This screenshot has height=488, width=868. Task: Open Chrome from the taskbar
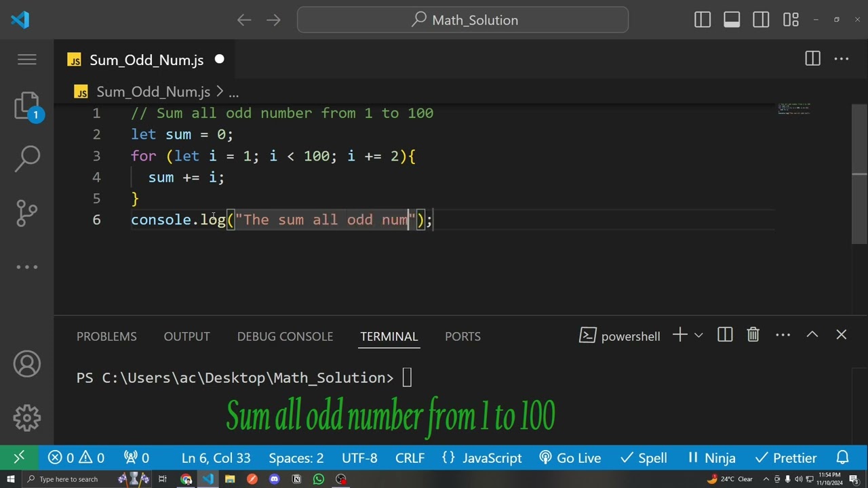click(186, 479)
